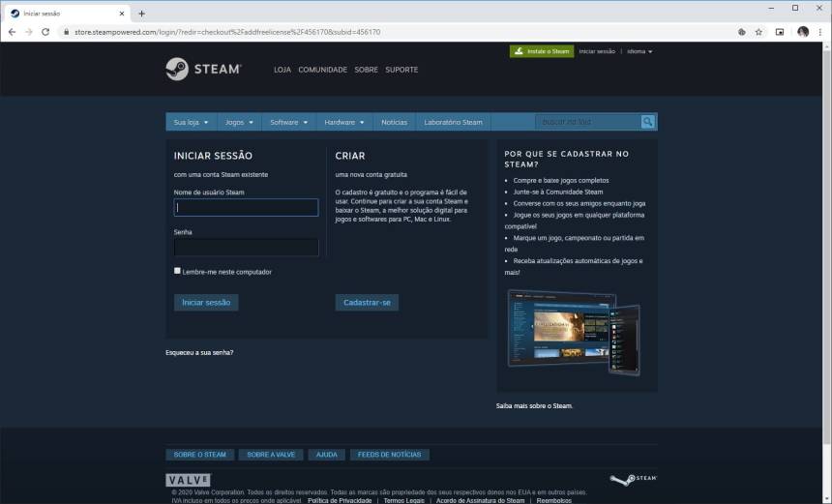Reload the page with the refresh icon
This screenshot has width=832, height=504.
pyautogui.click(x=45, y=32)
